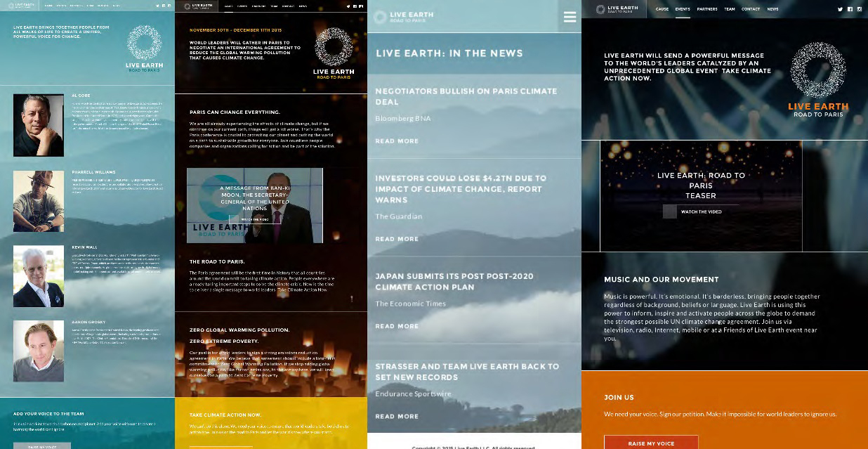The height and width of the screenshot is (449, 868).
Task: Click Read More under the Strasser and Team Live Earth article
Action: click(x=397, y=417)
